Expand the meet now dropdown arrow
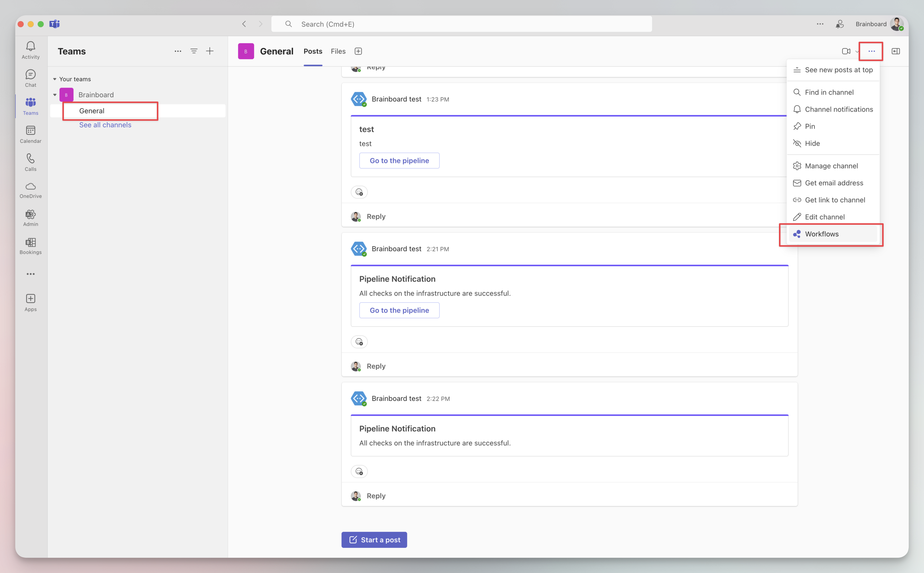Image resolution: width=924 pixels, height=573 pixels. click(x=857, y=52)
